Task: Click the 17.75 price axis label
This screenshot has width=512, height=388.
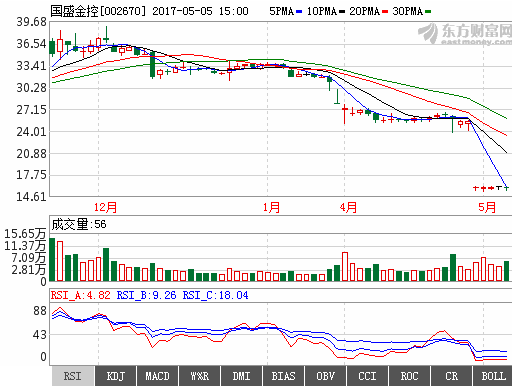Action: (x=31, y=175)
